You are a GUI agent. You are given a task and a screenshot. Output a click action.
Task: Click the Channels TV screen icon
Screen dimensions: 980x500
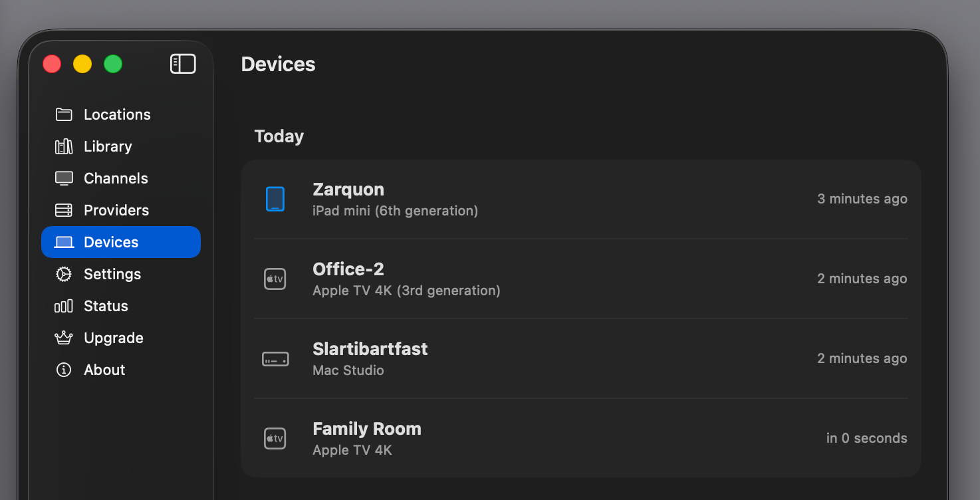[64, 178]
